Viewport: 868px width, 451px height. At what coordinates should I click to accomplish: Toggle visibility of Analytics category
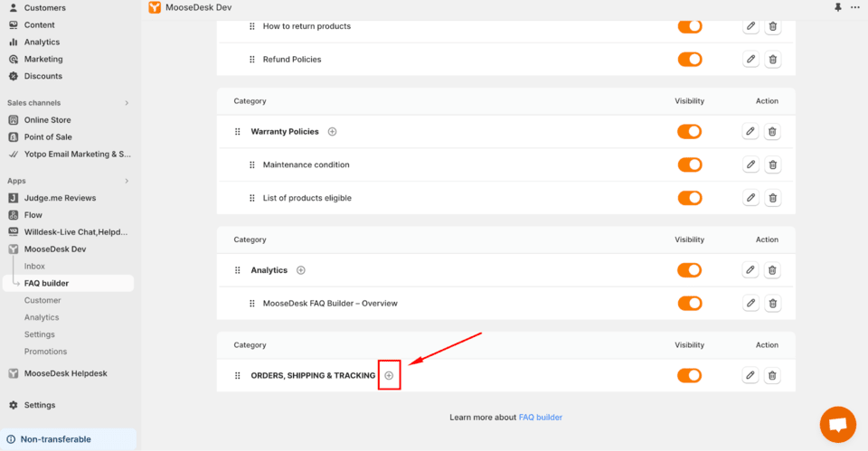690,270
